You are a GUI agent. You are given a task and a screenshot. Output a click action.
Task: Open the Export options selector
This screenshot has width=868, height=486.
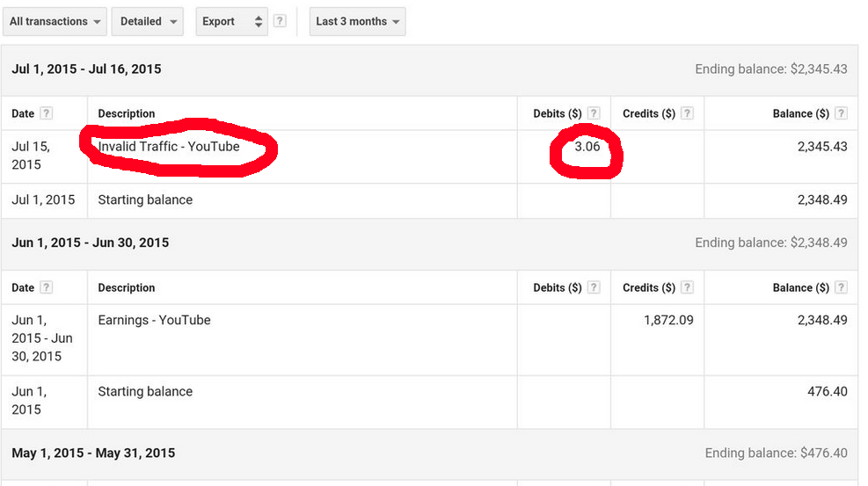[231, 21]
